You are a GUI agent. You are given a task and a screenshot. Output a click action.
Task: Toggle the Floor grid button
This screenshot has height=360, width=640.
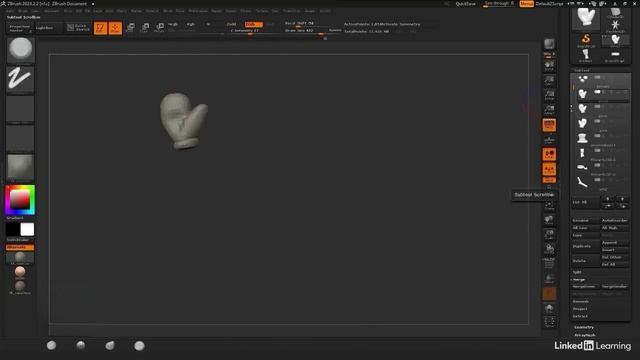[x=549, y=140]
